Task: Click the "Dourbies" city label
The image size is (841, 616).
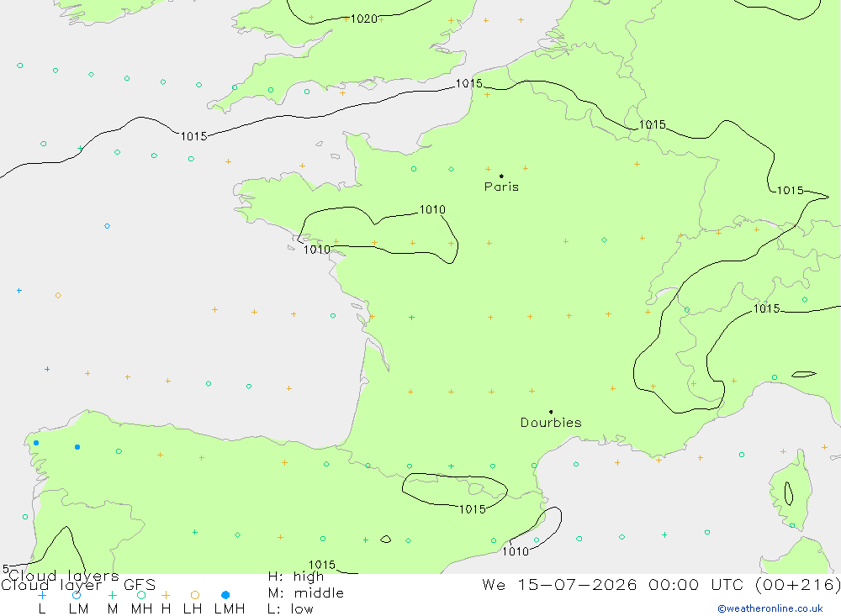Action: (551, 423)
